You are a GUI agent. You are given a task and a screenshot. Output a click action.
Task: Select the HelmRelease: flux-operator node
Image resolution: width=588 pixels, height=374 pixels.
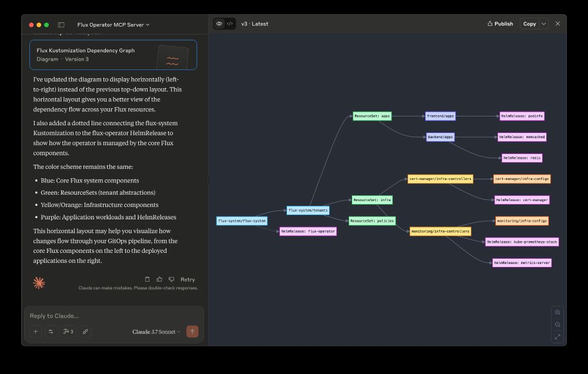point(308,232)
